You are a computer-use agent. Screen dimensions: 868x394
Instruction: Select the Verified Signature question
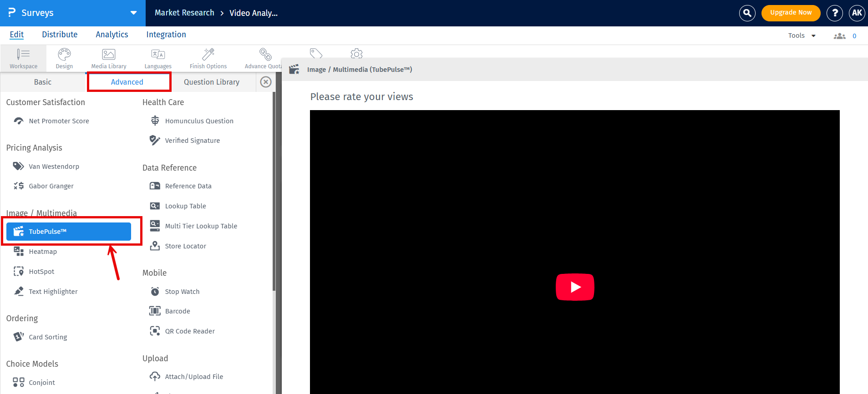(192, 141)
